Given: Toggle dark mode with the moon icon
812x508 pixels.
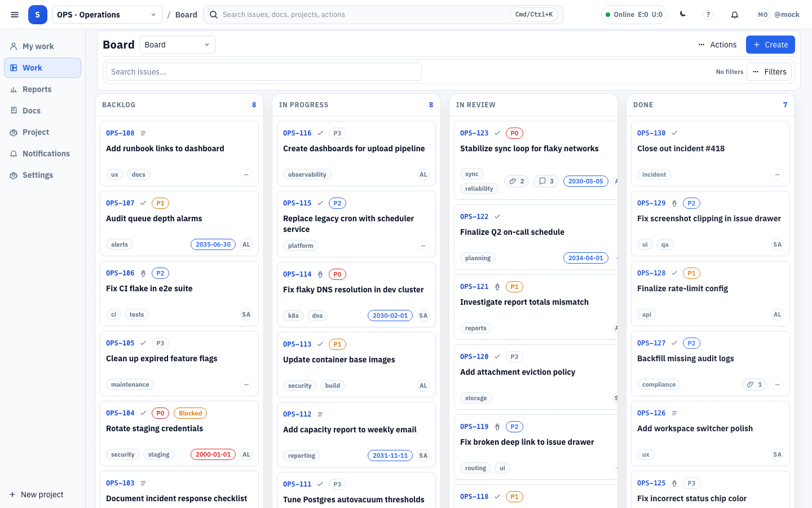Looking at the screenshot, I should coord(682,14).
